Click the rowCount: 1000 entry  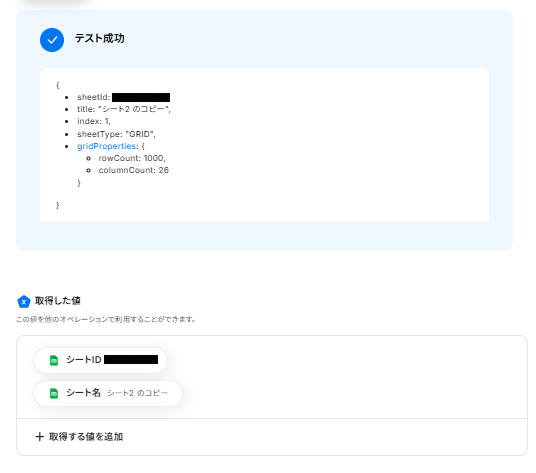[132, 158]
